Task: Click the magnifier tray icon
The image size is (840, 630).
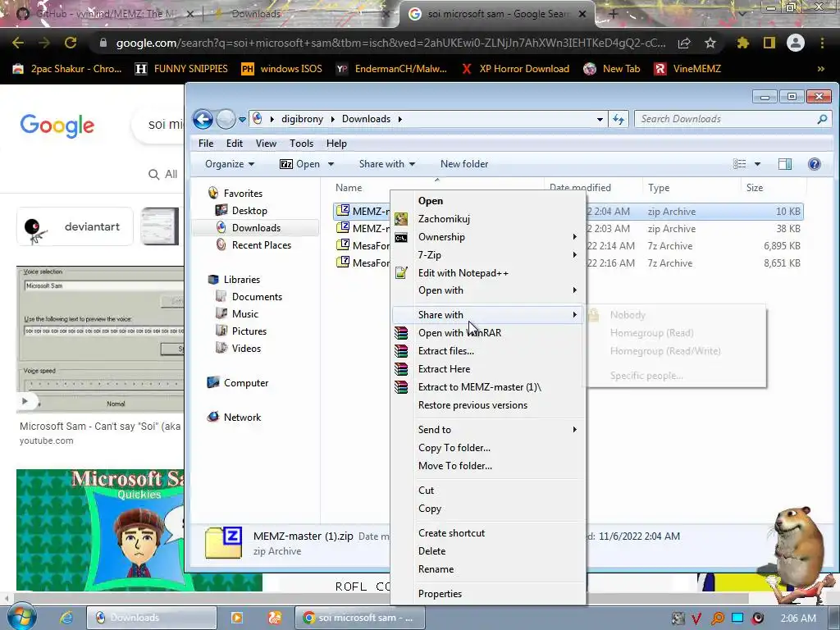Action: pyautogui.click(x=718, y=619)
